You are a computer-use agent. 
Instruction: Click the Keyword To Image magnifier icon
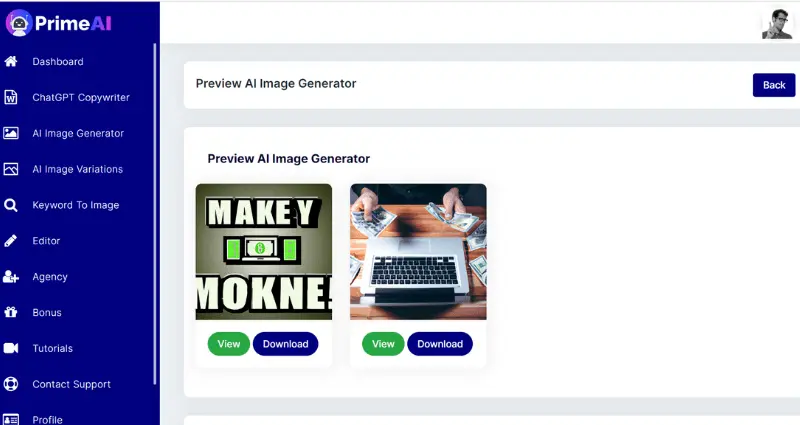click(11, 205)
